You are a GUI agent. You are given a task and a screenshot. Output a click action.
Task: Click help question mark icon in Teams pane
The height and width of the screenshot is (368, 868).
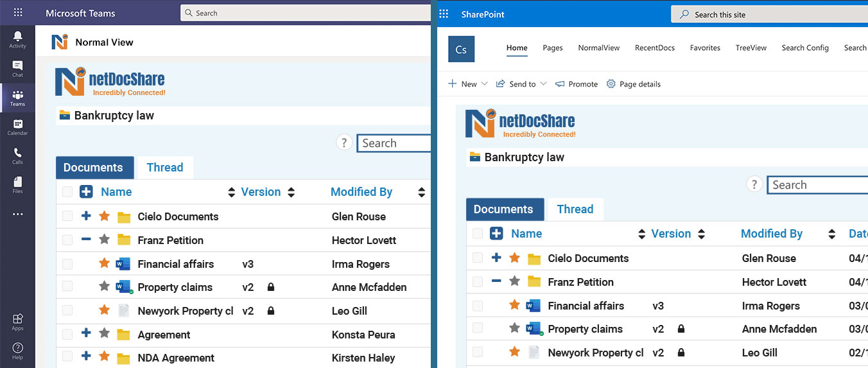(x=344, y=143)
